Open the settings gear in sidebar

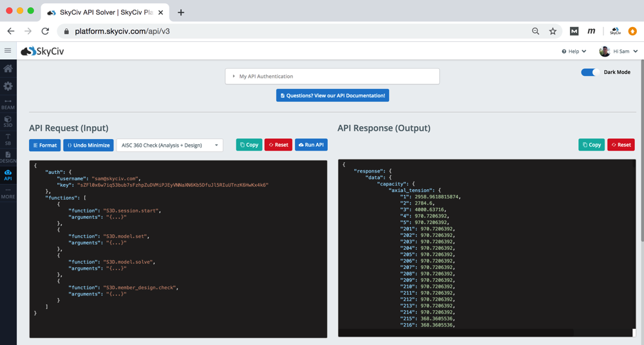8,86
